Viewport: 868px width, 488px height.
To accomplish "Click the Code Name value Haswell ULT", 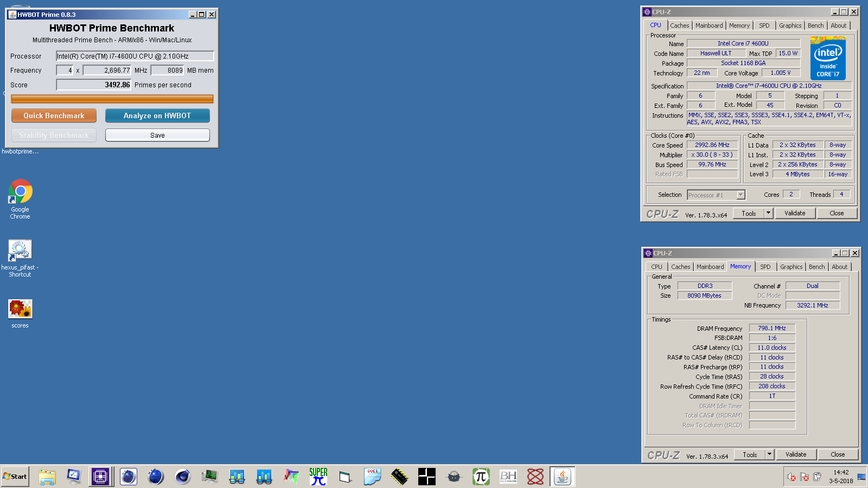I will (716, 53).
